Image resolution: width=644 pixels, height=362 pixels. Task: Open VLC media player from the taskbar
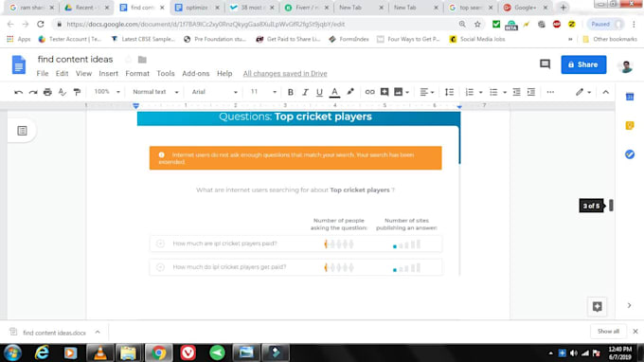click(99, 353)
